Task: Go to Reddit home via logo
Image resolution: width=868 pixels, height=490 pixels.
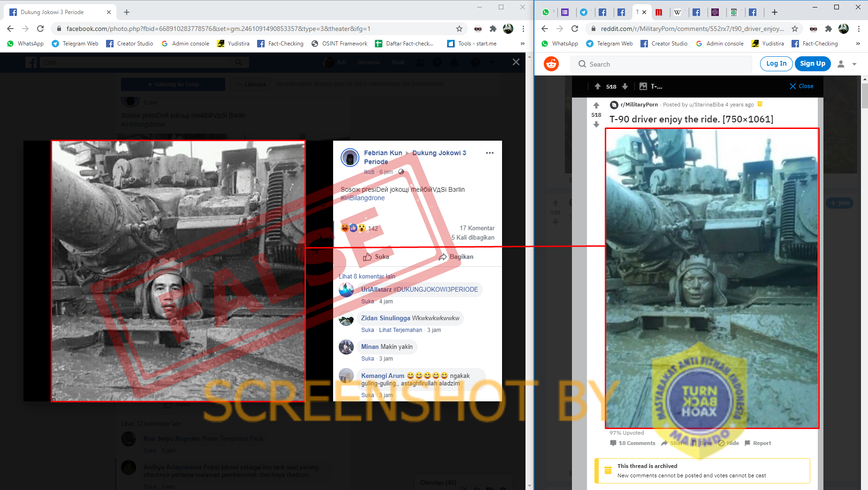Action: (x=551, y=64)
